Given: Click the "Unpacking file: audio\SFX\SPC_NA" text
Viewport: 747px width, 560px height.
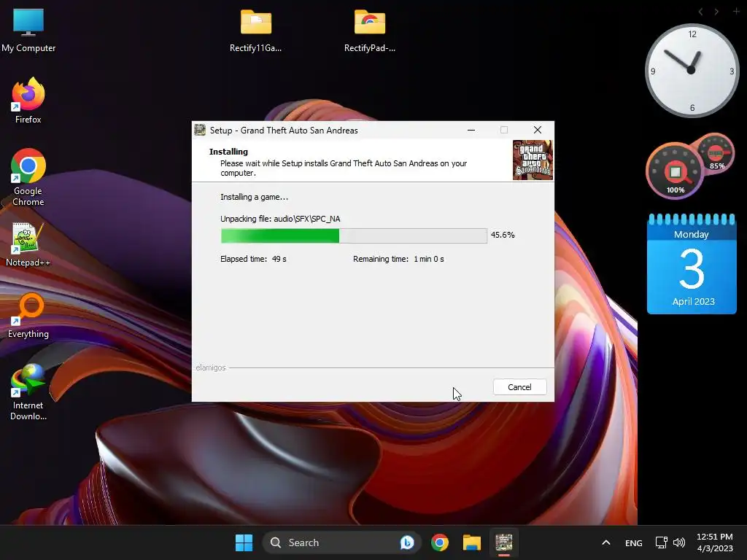Looking at the screenshot, I should tap(280, 219).
